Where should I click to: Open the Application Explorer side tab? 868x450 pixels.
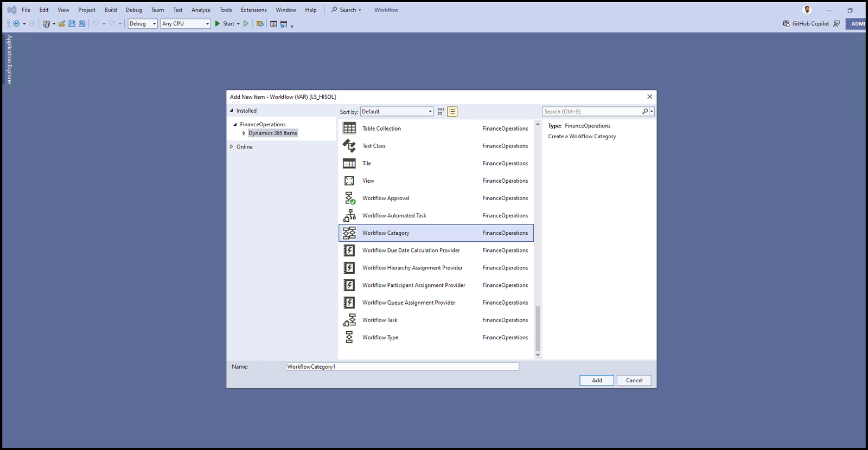(x=9, y=59)
